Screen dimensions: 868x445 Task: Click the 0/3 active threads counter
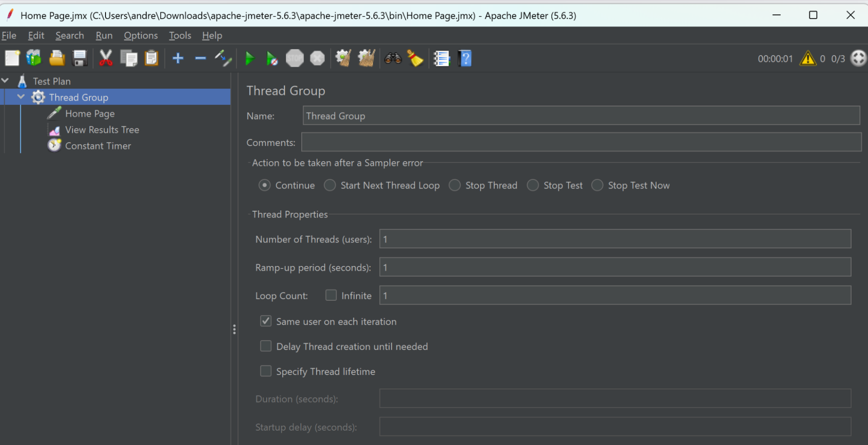click(x=838, y=59)
